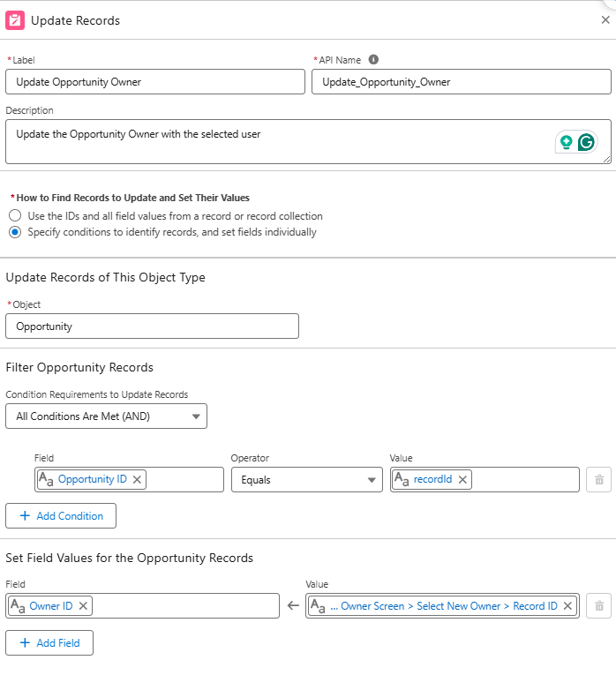Click the Grammarly G icon
Screen dimensions: 616x690
(x=586, y=142)
